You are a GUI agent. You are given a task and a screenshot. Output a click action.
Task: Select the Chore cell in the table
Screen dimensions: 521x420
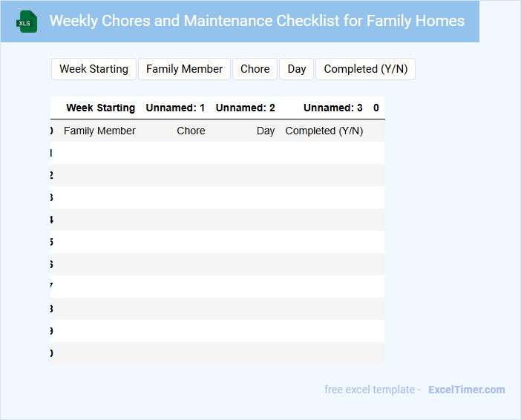tap(191, 131)
